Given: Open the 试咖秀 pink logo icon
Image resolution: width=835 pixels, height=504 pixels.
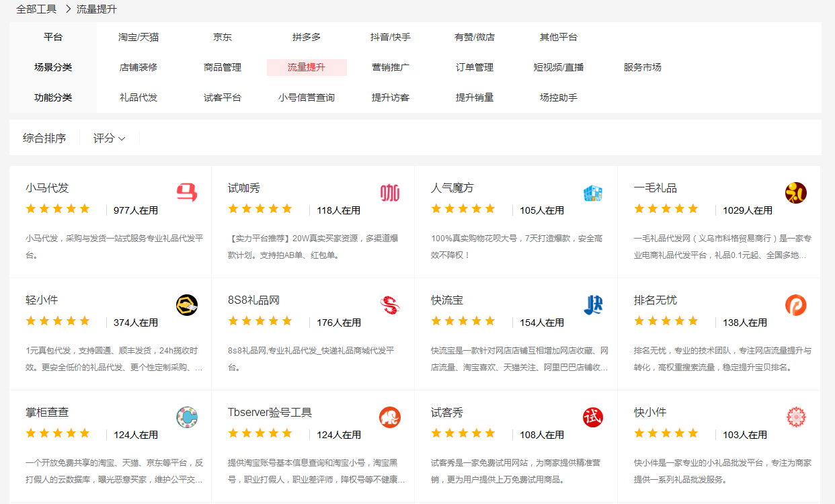Looking at the screenshot, I should point(390,194).
